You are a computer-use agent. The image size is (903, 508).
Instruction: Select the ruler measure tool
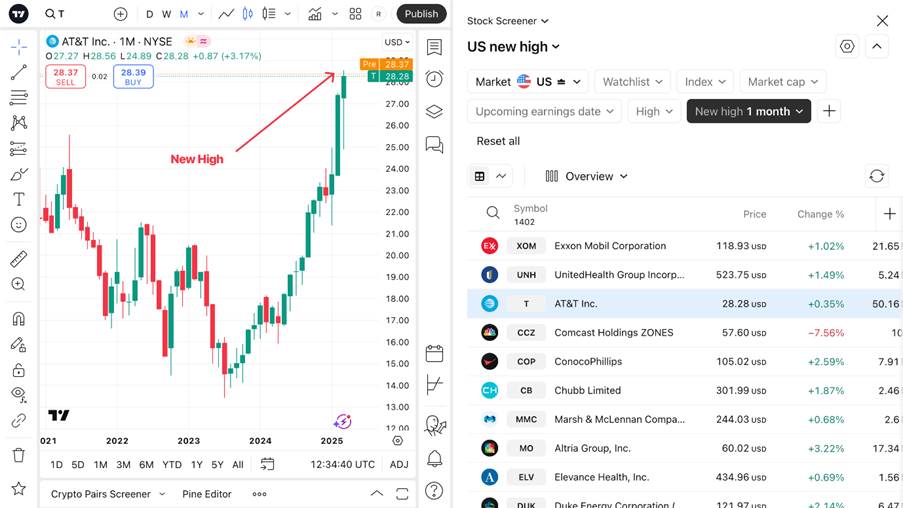coord(18,259)
